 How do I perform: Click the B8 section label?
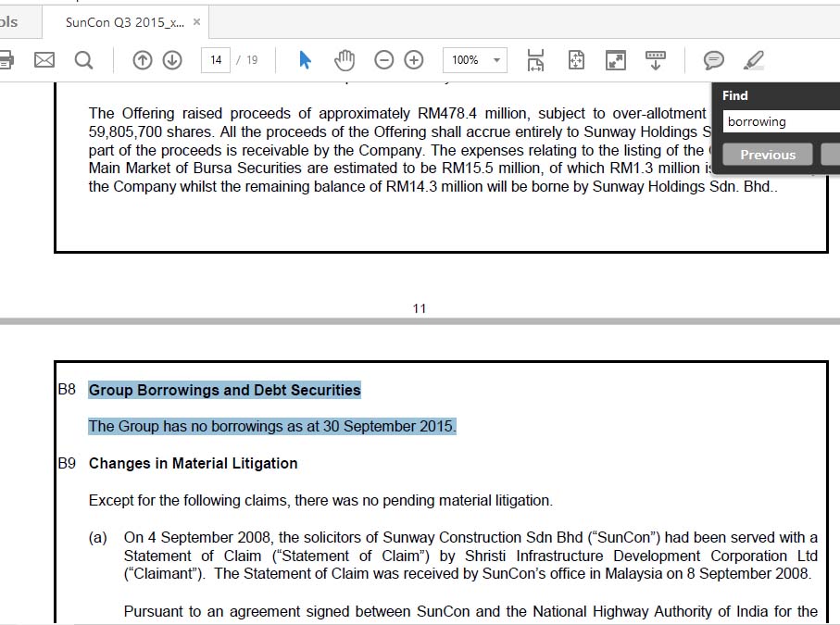coord(67,390)
